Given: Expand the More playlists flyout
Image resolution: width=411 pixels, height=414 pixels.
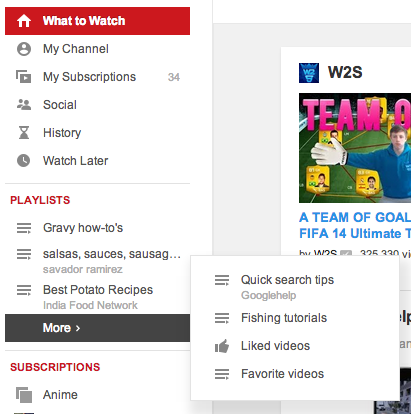Looking at the screenshot, I should tap(97, 328).
